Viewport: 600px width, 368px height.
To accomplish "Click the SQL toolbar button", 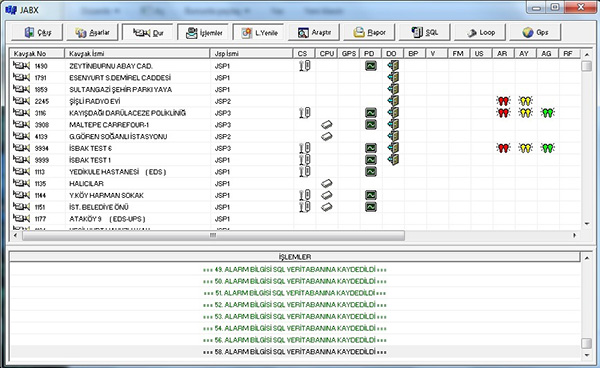I will click(x=424, y=33).
